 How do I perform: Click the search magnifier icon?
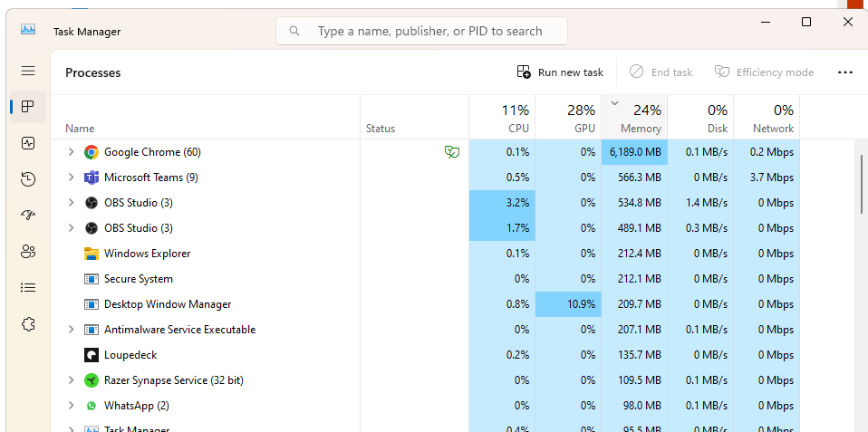[x=294, y=31]
